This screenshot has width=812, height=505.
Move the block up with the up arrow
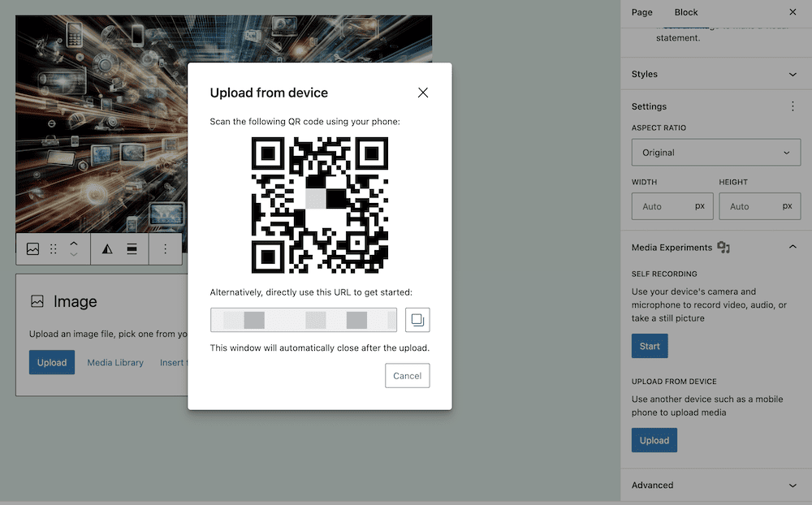pyautogui.click(x=73, y=242)
